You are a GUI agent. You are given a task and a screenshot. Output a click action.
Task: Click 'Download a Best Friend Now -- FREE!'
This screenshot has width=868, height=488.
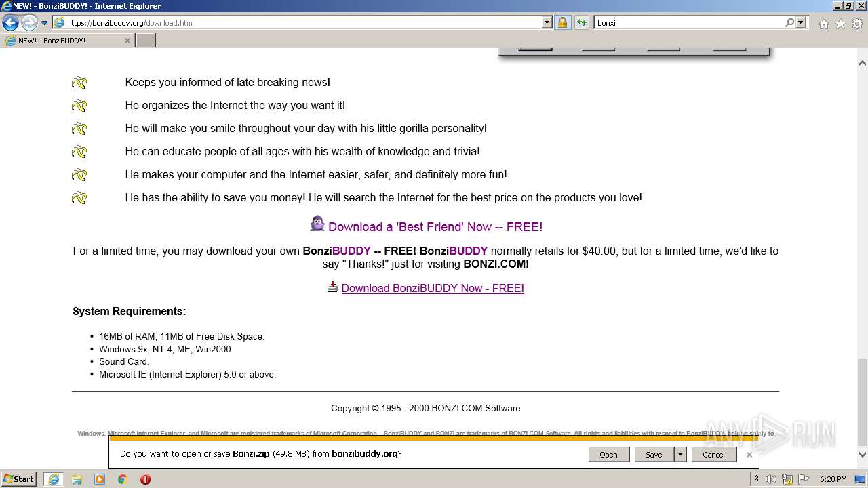(435, 227)
